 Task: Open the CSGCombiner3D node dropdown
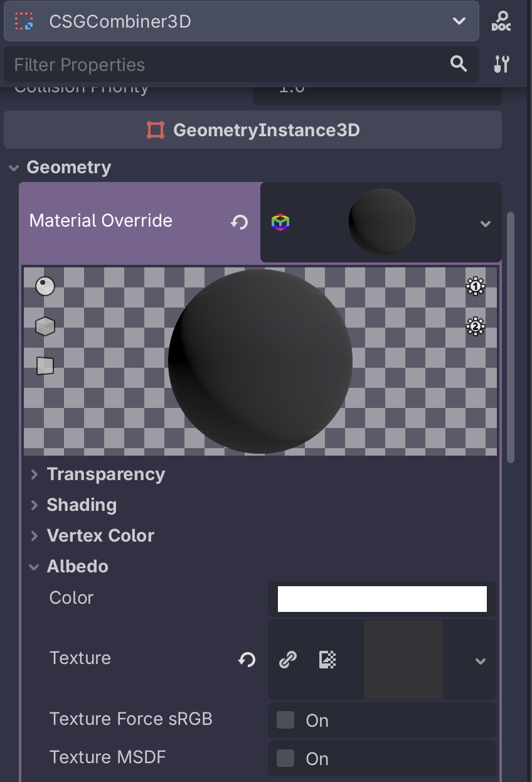point(457,21)
